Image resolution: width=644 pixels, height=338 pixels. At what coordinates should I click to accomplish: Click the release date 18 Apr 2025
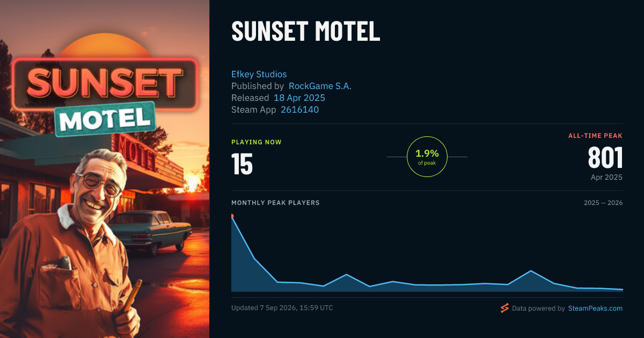299,98
